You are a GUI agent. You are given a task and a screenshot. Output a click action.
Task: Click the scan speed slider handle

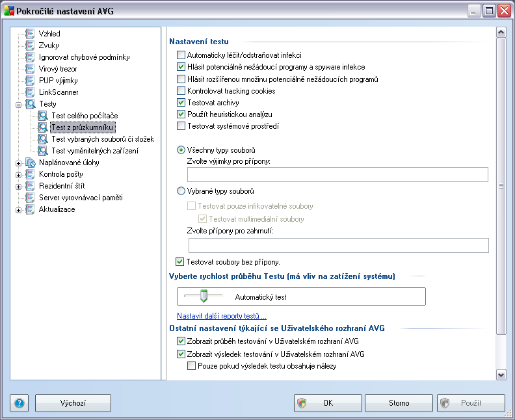[204, 296]
